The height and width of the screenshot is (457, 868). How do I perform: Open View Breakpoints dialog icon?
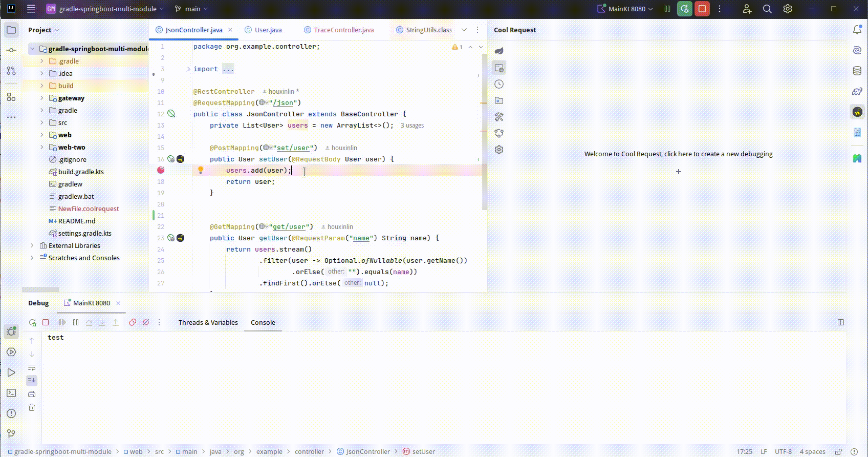pyautogui.click(x=133, y=322)
